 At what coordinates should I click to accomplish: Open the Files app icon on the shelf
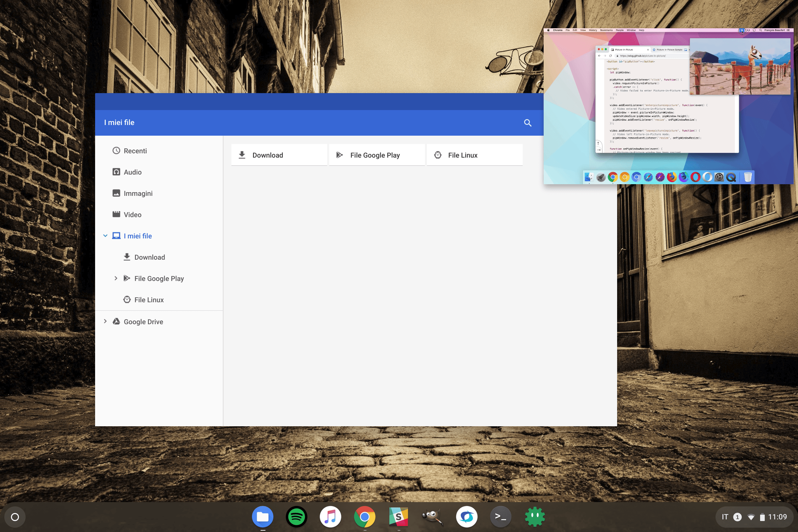click(x=263, y=516)
